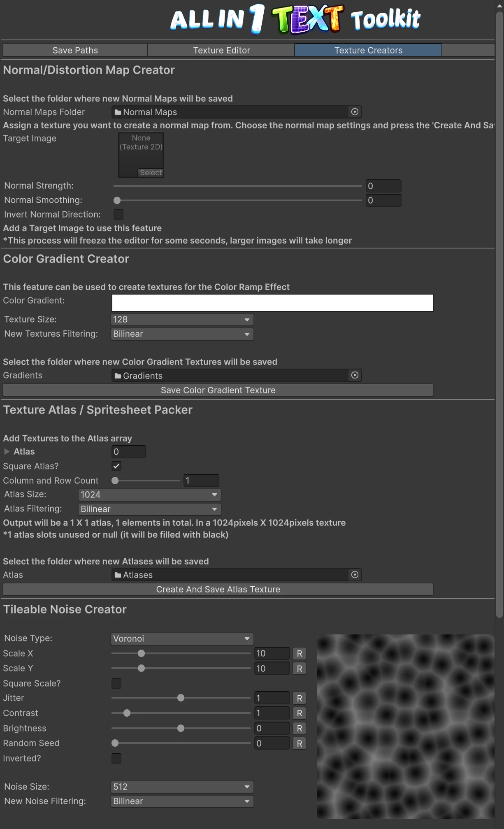Click the Gradients folder icon
504x829 pixels.
tap(118, 376)
